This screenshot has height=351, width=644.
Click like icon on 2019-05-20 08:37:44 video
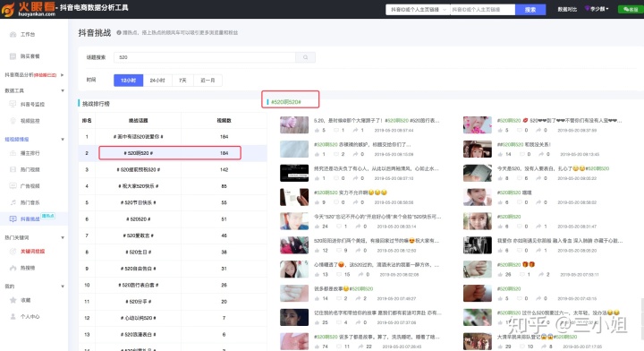click(317, 131)
